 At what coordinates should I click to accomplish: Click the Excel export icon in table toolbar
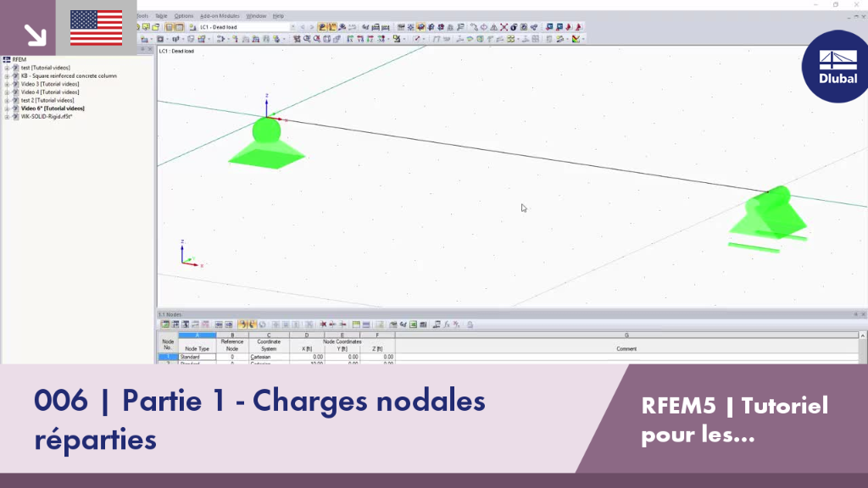point(413,324)
